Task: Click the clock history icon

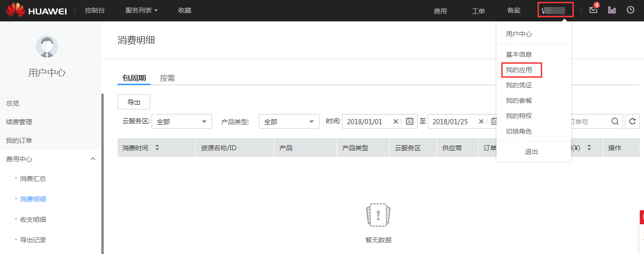Action: (x=631, y=10)
